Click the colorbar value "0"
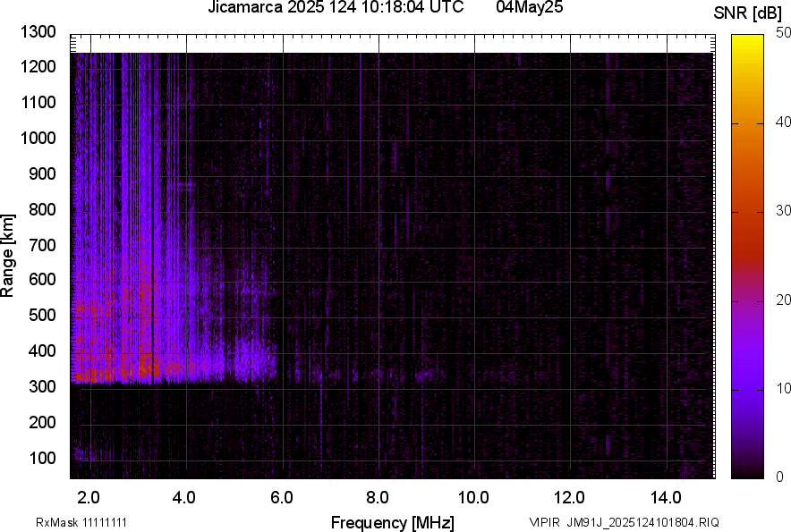The width and height of the screenshot is (791, 532). (x=780, y=477)
